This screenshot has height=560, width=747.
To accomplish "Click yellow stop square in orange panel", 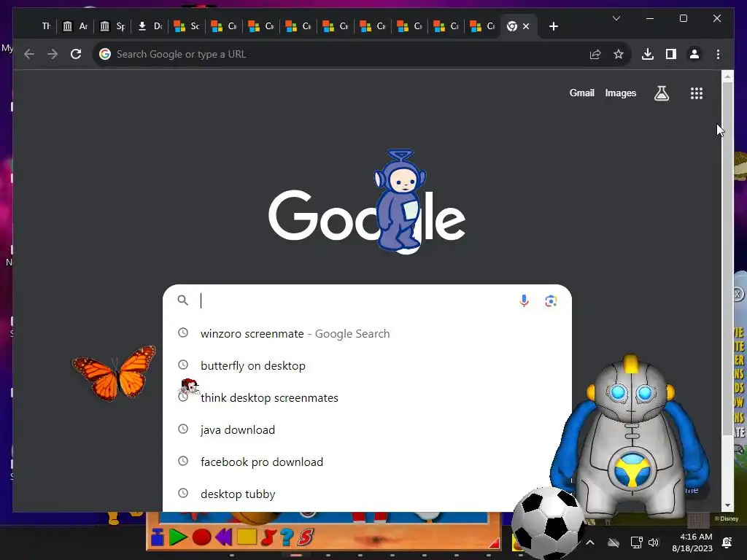I will [247, 537].
